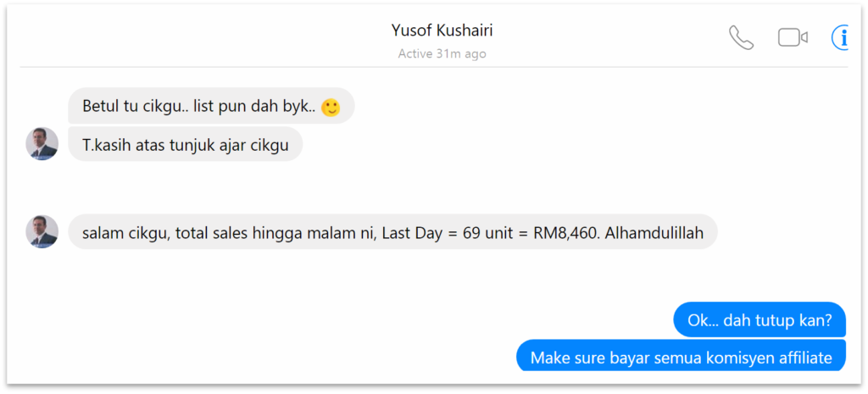Open Yusof's avatar beside 'salam cikgu' message
This screenshot has height=394, width=868.
[42, 231]
